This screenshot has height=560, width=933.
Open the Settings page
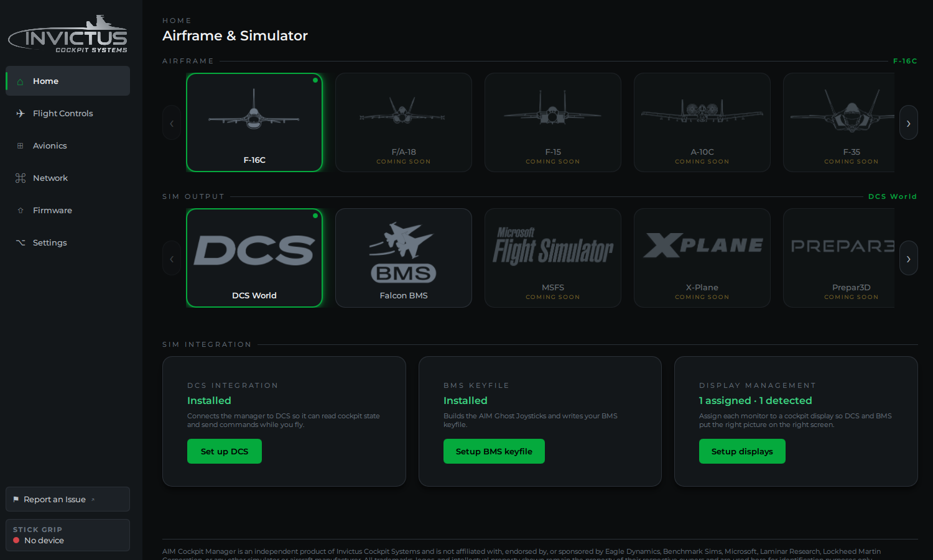68,242
